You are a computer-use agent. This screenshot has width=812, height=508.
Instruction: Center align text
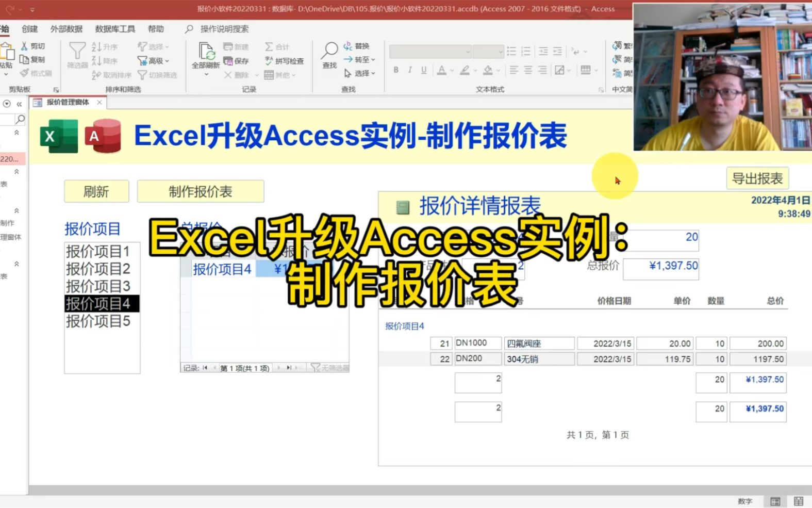pyautogui.click(x=528, y=70)
